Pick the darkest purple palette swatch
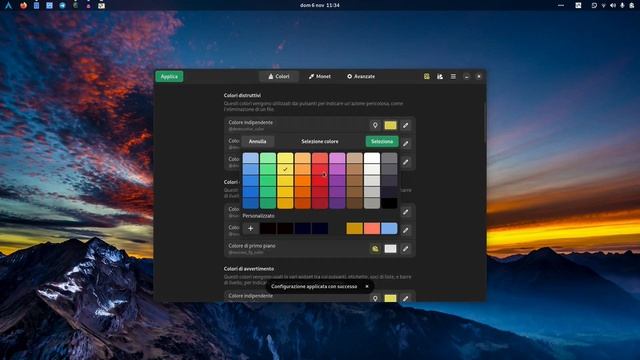The width and height of the screenshot is (640, 360). click(337, 203)
